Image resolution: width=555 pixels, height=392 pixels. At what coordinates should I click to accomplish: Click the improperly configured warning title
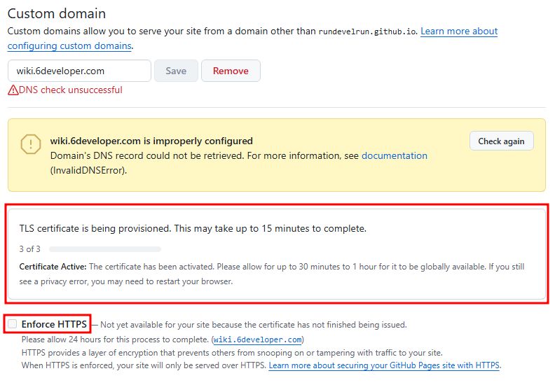click(x=151, y=141)
